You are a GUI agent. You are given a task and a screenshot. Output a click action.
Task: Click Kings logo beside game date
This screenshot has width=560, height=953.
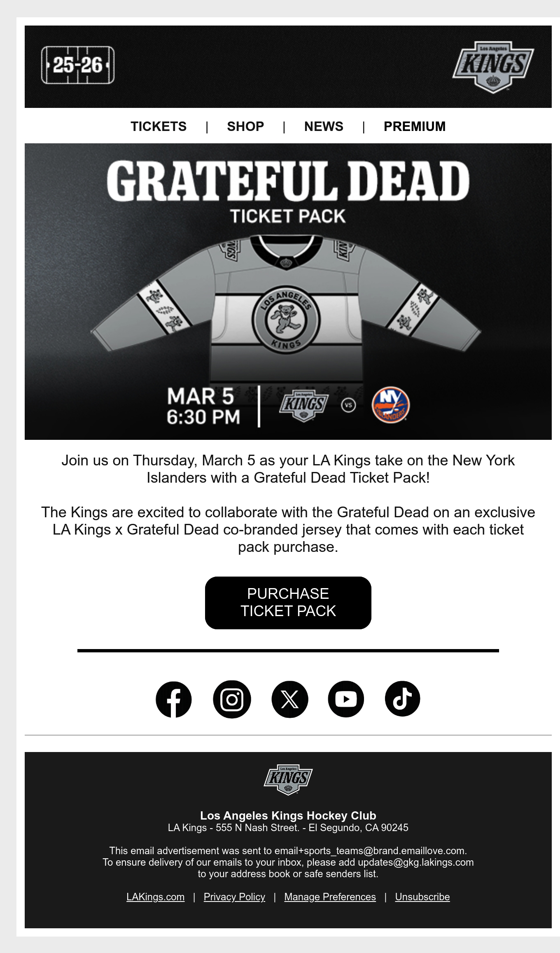pyautogui.click(x=304, y=405)
